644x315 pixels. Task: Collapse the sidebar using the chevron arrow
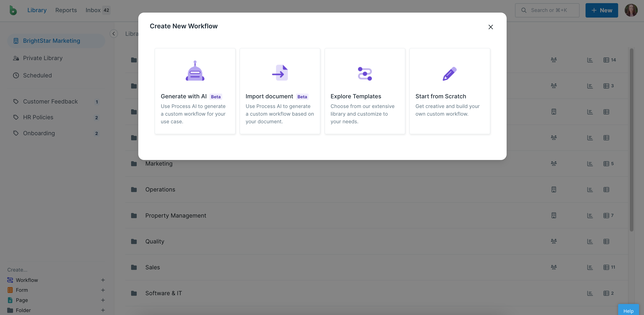pyautogui.click(x=114, y=34)
